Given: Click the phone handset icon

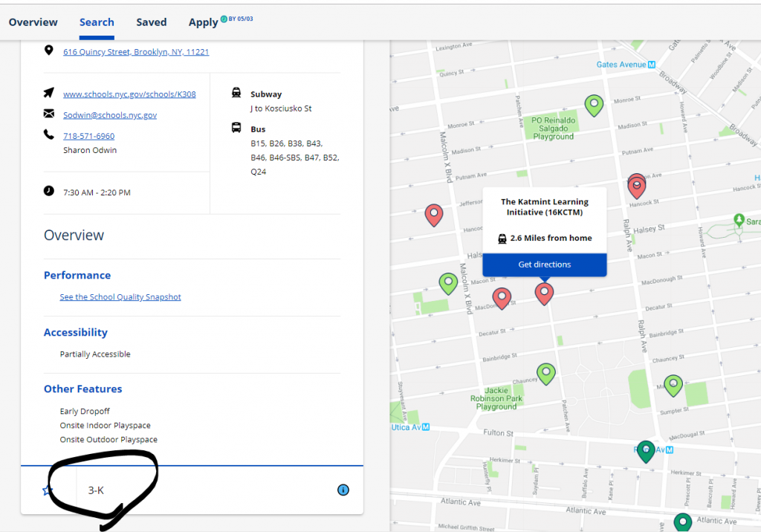Looking at the screenshot, I should tap(48, 134).
